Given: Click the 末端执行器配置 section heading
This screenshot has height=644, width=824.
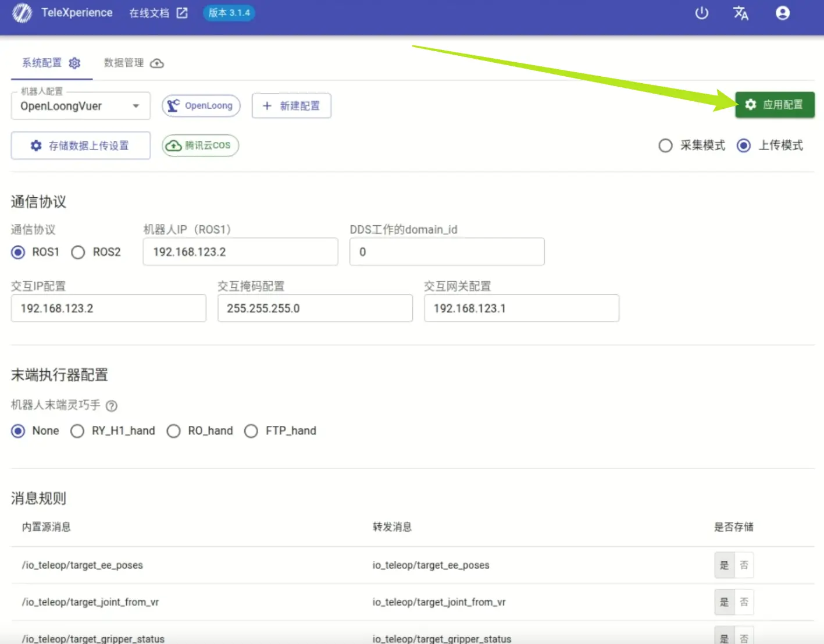Looking at the screenshot, I should pyautogui.click(x=59, y=375).
